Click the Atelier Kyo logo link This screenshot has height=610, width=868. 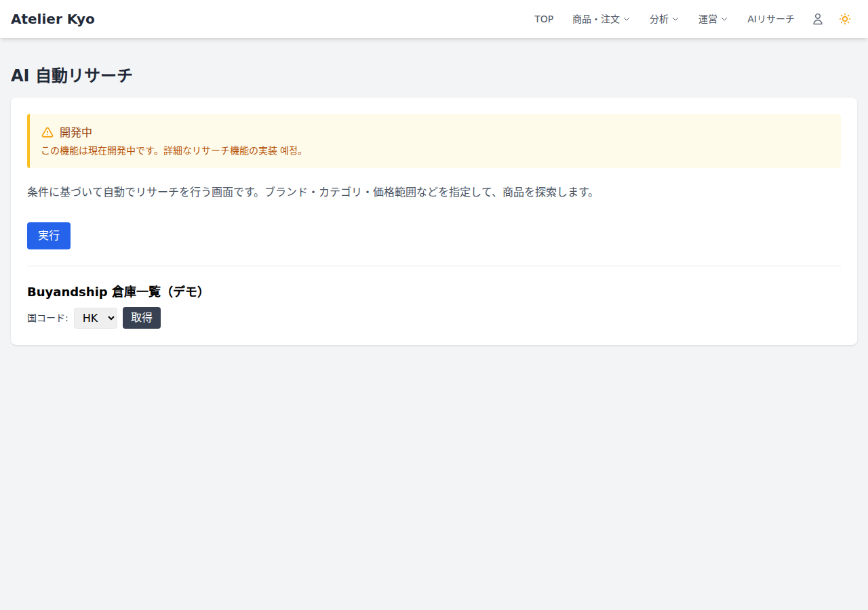[x=53, y=19]
